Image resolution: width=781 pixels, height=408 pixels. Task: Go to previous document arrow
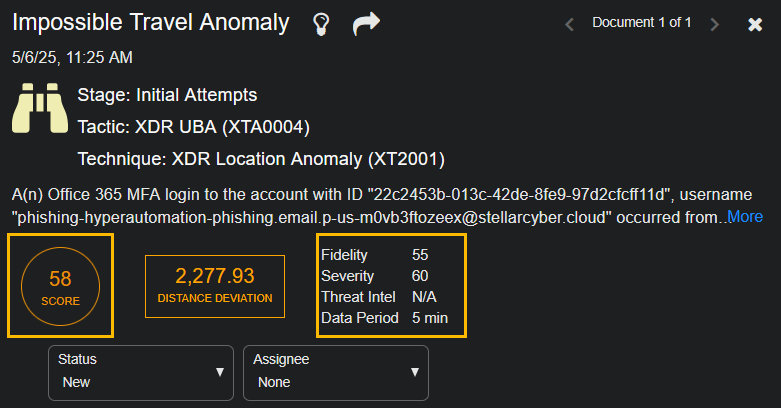[569, 24]
